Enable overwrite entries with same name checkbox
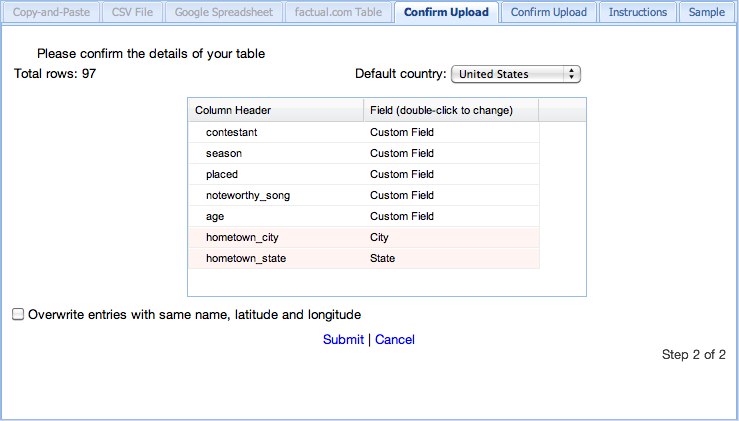This screenshot has width=739, height=421. point(18,314)
